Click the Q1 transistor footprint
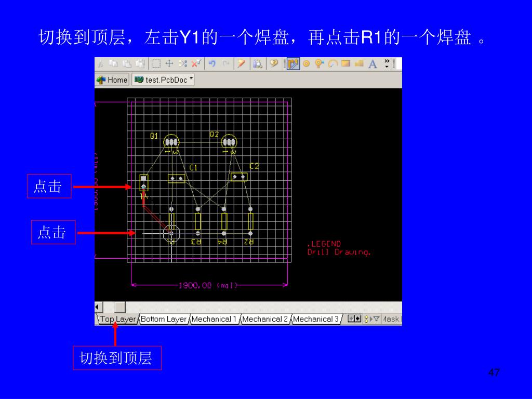532x399 pixels. pos(171,141)
